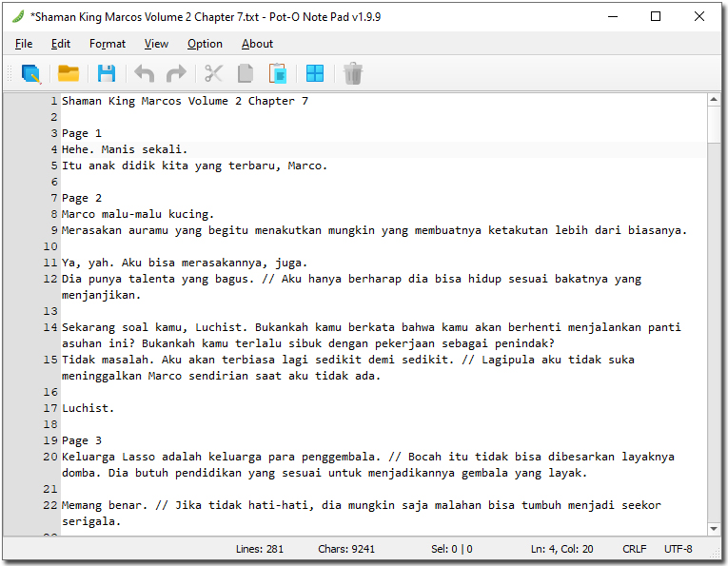The image size is (728, 566).
Task: Click the Paste clipboard icon
Action: tap(278, 74)
